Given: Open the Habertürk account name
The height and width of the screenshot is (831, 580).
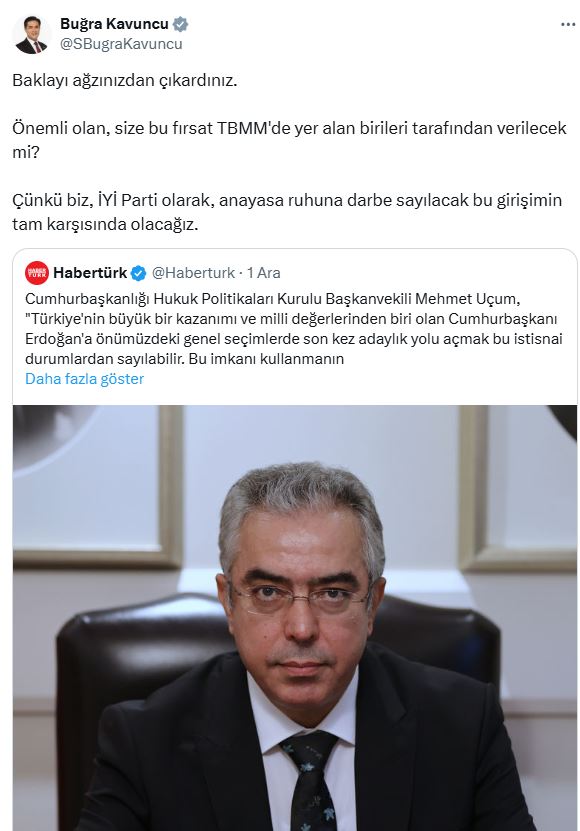Looking at the screenshot, I should [x=90, y=273].
